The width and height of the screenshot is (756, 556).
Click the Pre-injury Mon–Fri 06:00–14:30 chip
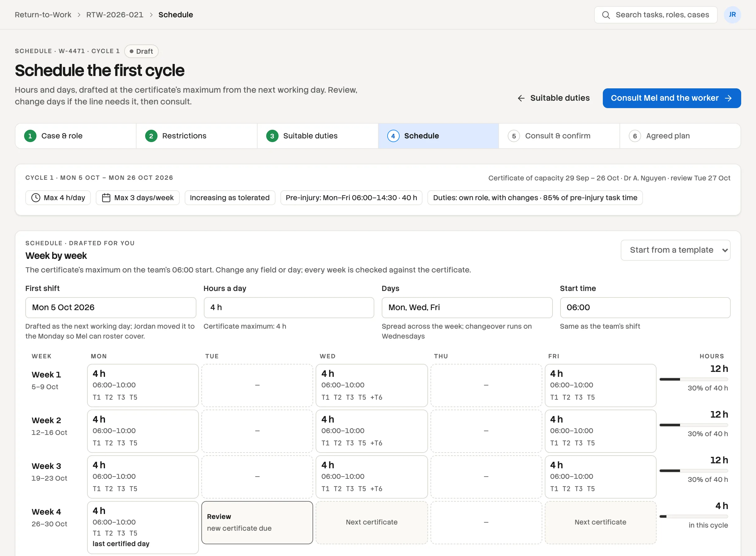tap(351, 198)
